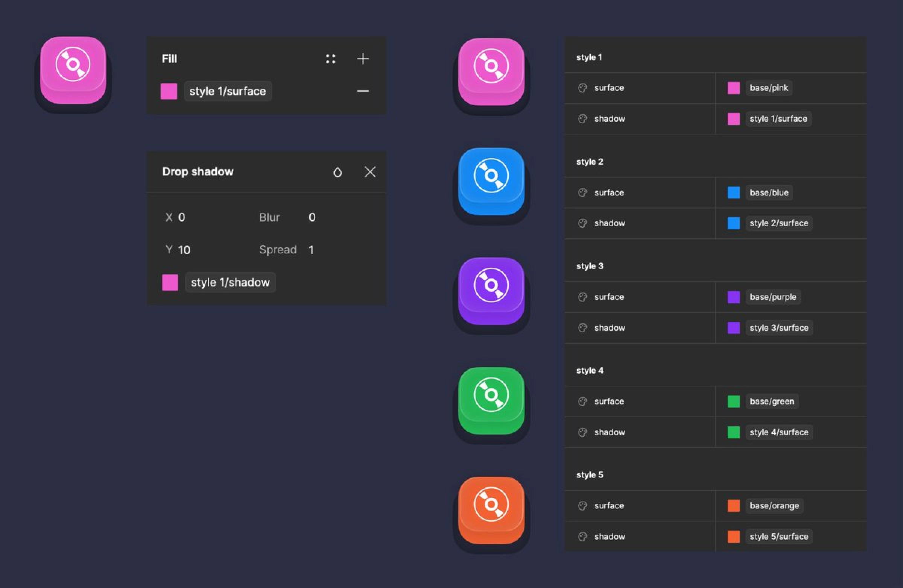The height and width of the screenshot is (588, 903).
Task: Click the pink drop shadow color swatch
Action: tap(170, 282)
